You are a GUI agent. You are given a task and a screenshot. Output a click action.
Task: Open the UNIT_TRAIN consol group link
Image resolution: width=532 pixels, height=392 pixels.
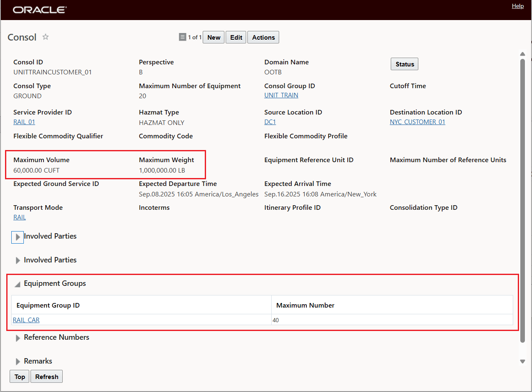pyautogui.click(x=281, y=95)
